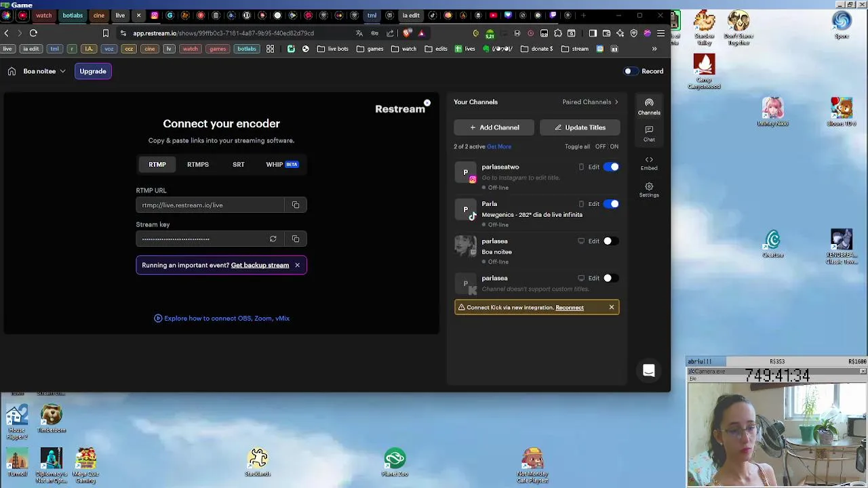Select the RTMPS protocol tab

pos(198,164)
